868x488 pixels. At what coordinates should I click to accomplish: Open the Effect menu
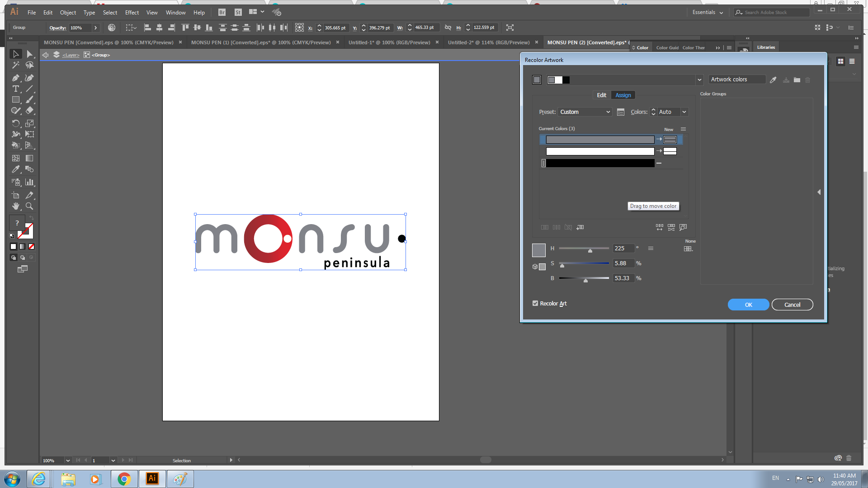[x=132, y=13]
